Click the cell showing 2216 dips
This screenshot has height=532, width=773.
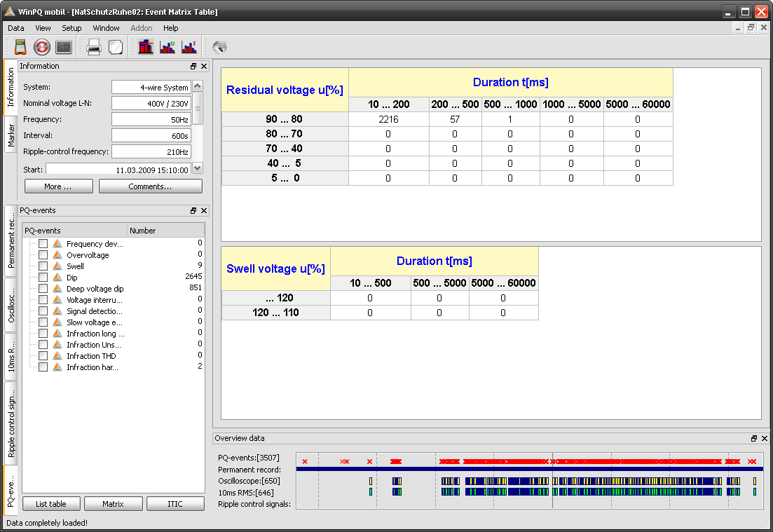[x=388, y=119]
